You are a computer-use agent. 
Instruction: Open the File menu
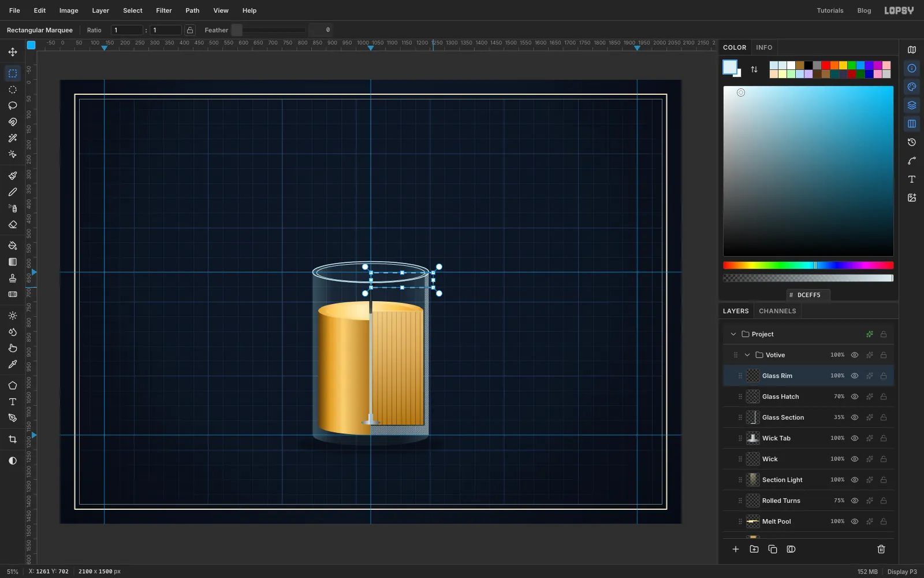point(14,10)
